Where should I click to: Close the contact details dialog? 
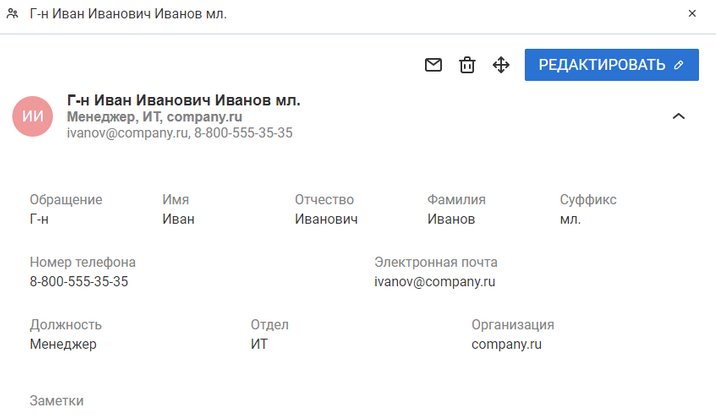[692, 14]
